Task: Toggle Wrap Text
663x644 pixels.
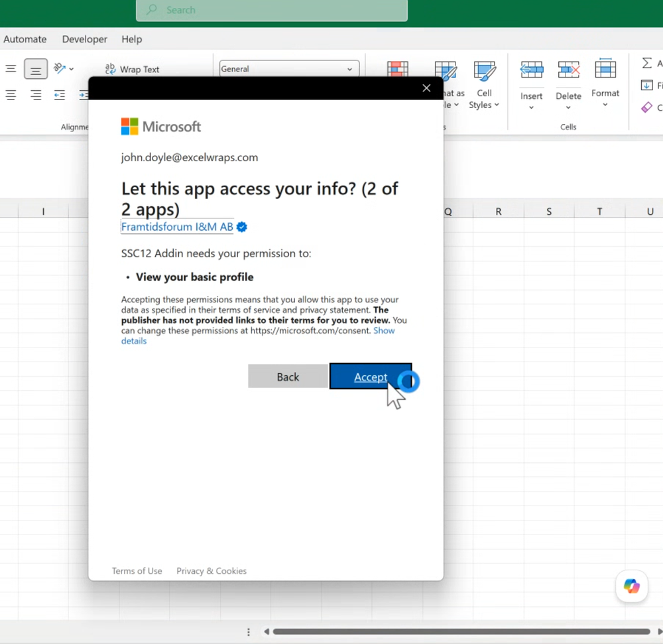Action: point(133,69)
